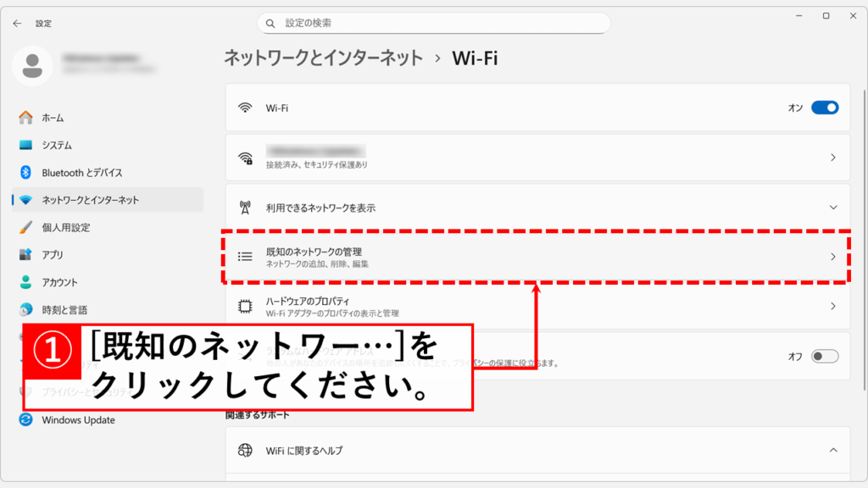Collapse the WiFi に関するヘルプ section
This screenshot has height=488, width=868.
point(833,450)
